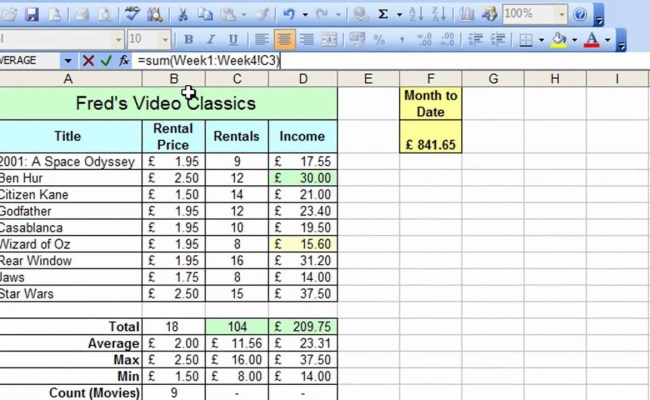Toggle Bold formatting
This screenshot has width=650, height=400.
pos(188,39)
